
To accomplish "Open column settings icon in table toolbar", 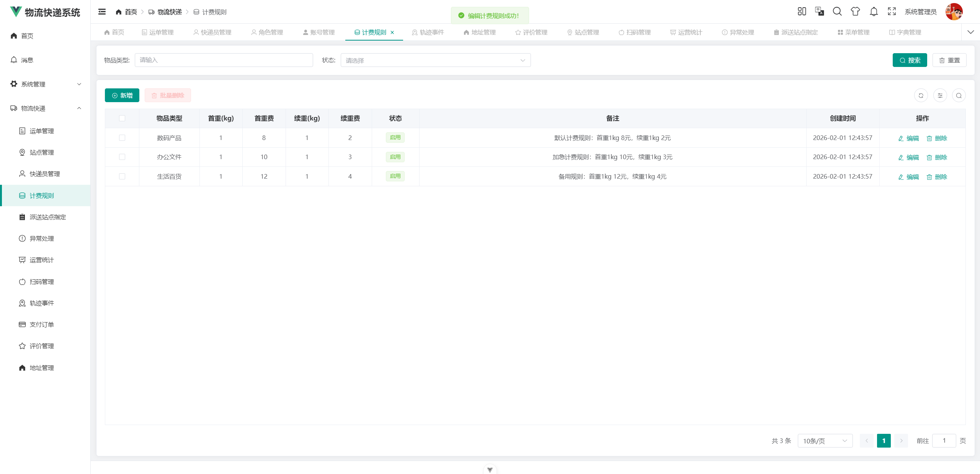I will click(940, 96).
